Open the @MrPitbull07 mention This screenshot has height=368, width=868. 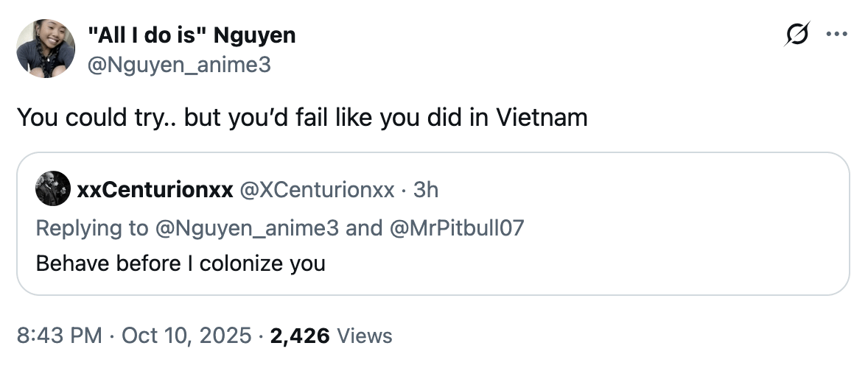coord(455,227)
